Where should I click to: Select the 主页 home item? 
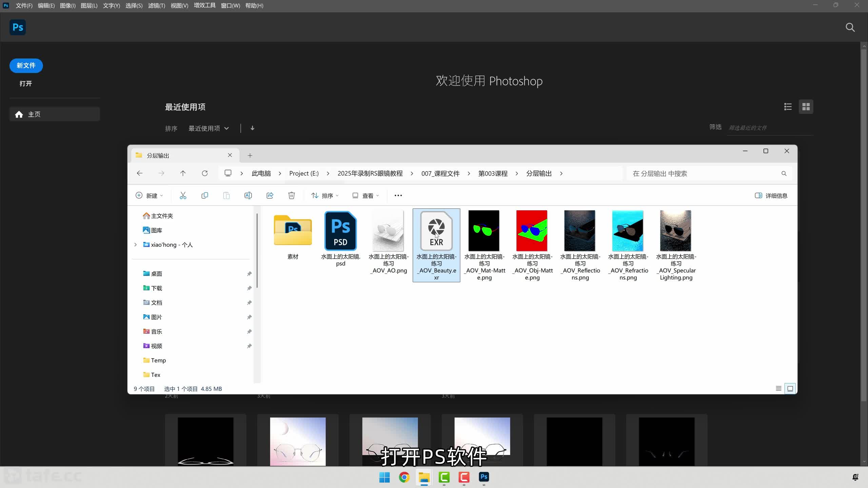(x=55, y=114)
